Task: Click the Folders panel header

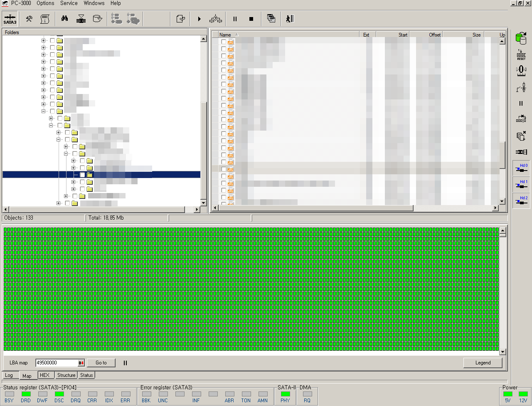Action: [x=104, y=32]
